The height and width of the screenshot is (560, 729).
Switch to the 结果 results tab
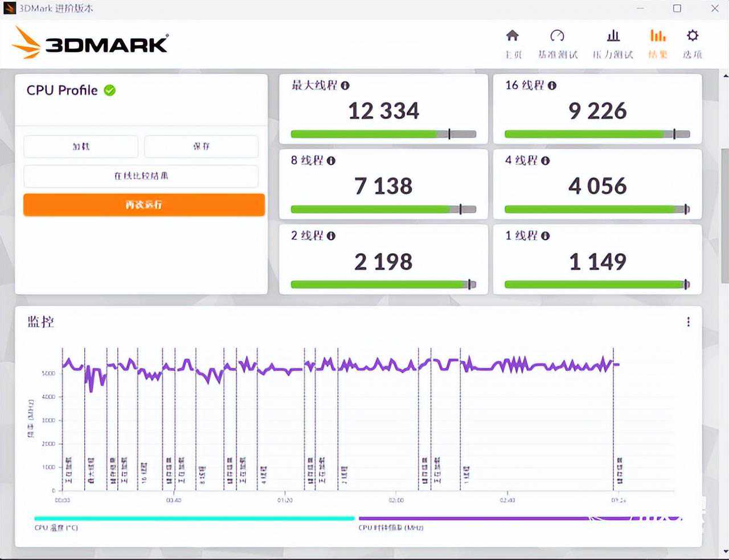click(x=658, y=43)
